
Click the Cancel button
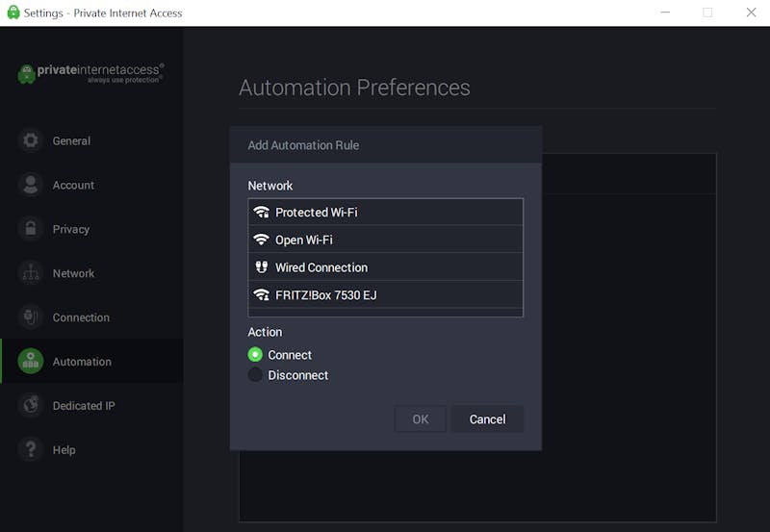[x=487, y=419]
